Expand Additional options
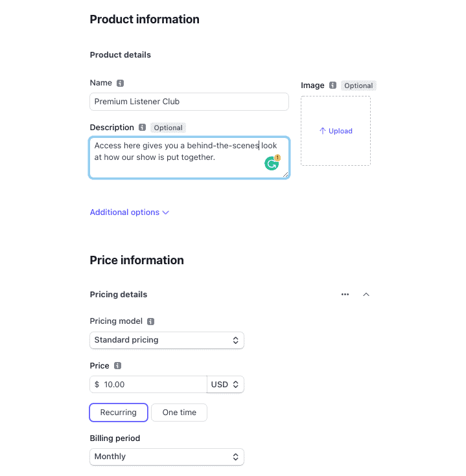This screenshot has width=466, height=476. pyautogui.click(x=130, y=212)
